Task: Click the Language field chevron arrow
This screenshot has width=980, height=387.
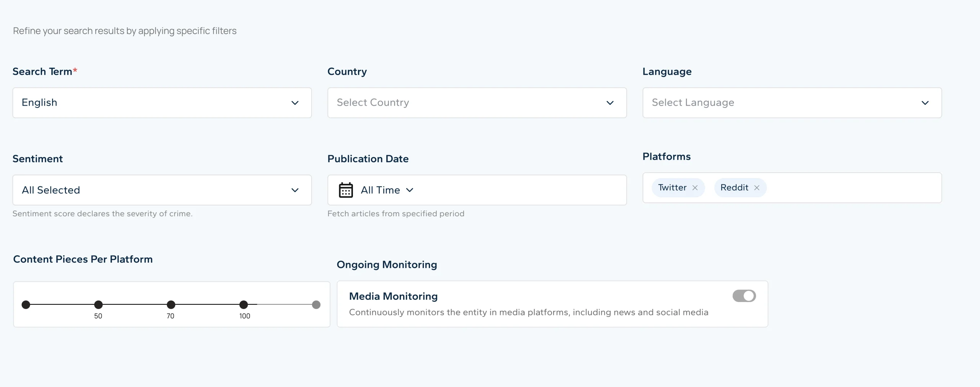Action: [925, 103]
